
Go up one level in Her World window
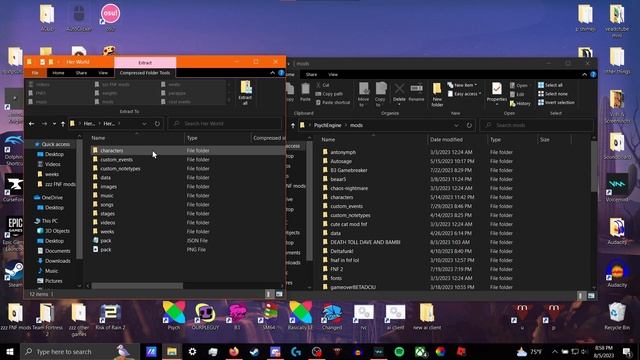pos(63,124)
